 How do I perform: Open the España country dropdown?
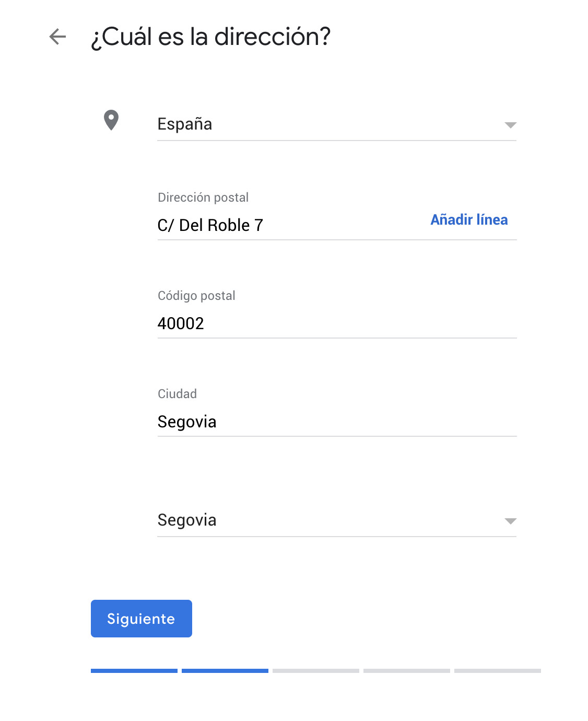point(337,124)
